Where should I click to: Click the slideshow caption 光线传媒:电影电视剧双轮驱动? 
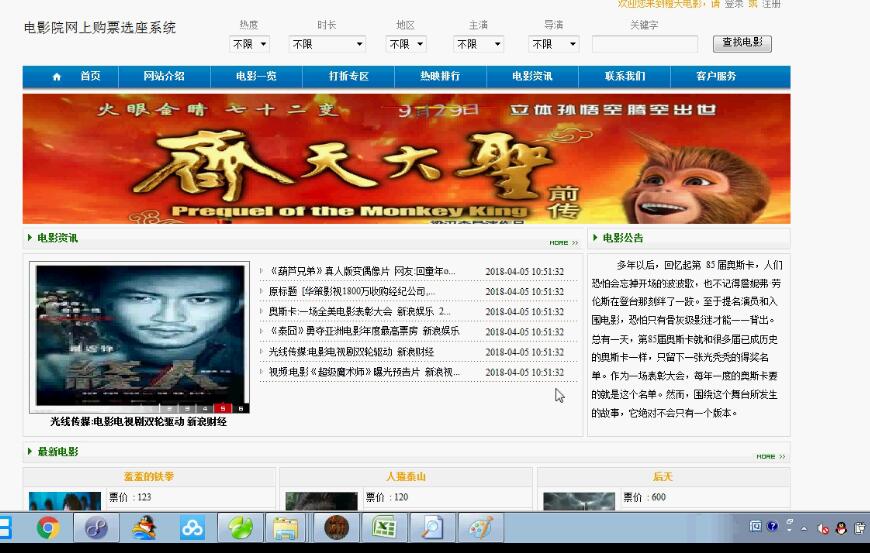click(139, 422)
